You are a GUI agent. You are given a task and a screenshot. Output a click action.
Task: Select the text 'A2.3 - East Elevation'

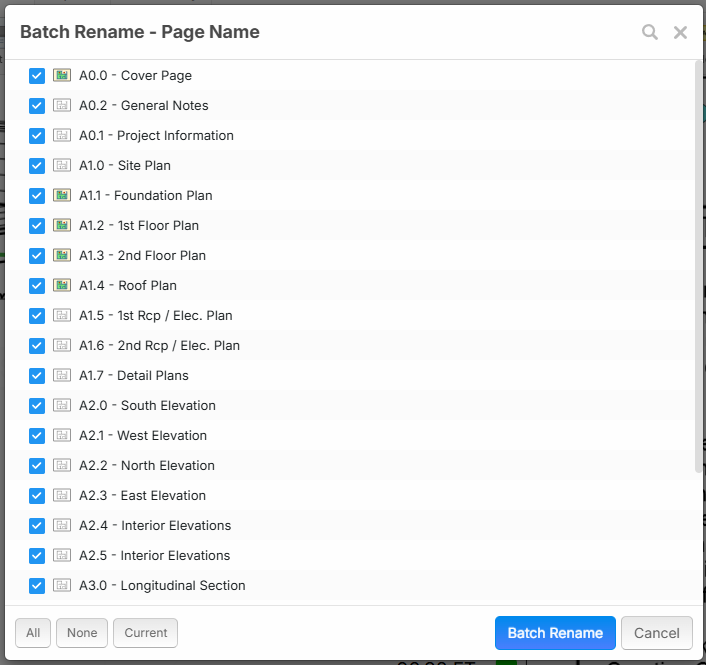click(142, 495)
